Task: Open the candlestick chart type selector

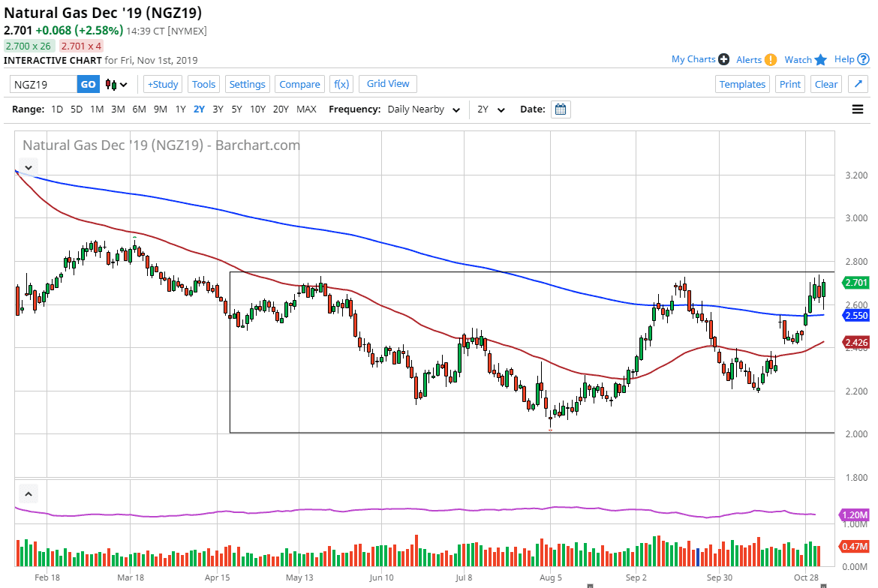Action: [116, 85]
